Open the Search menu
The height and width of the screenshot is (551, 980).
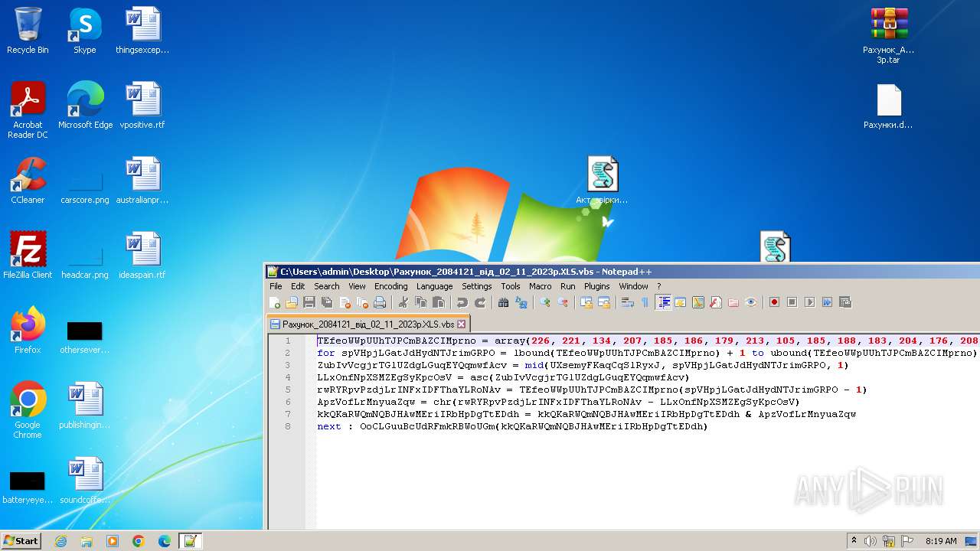(x=327, y=286)
